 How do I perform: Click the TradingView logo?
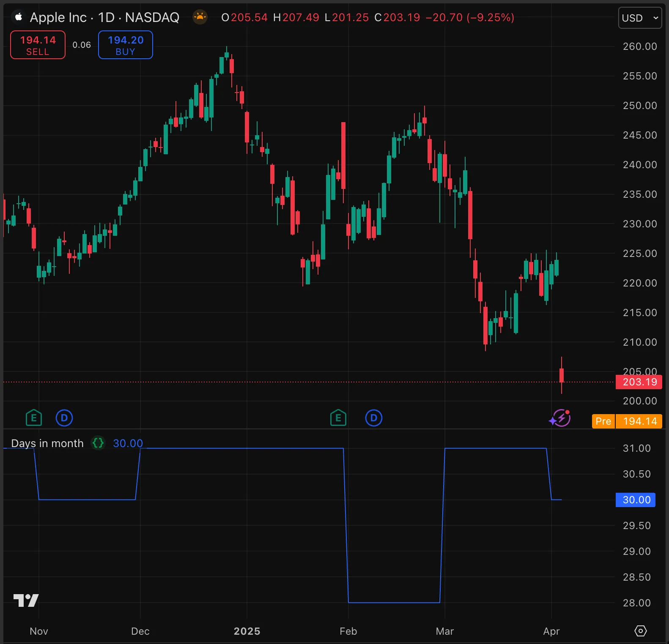pos(26,600)
